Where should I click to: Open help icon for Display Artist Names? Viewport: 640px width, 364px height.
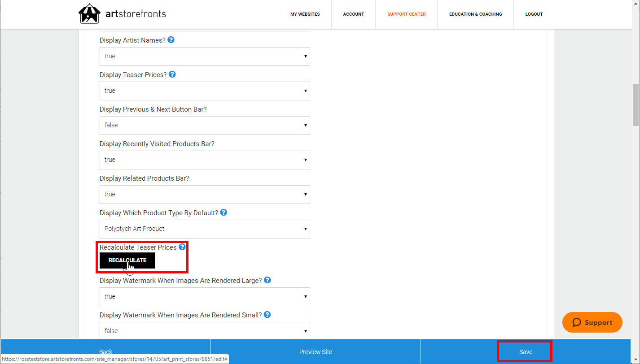click(x=171, y=40)
